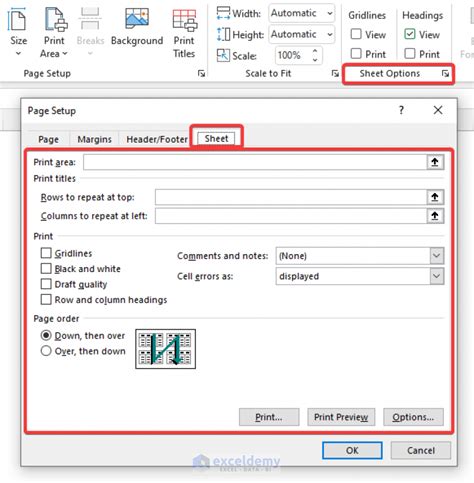The image size is (474, 483).
Task: Click in the Print area input field
Action: coord(255,162)
